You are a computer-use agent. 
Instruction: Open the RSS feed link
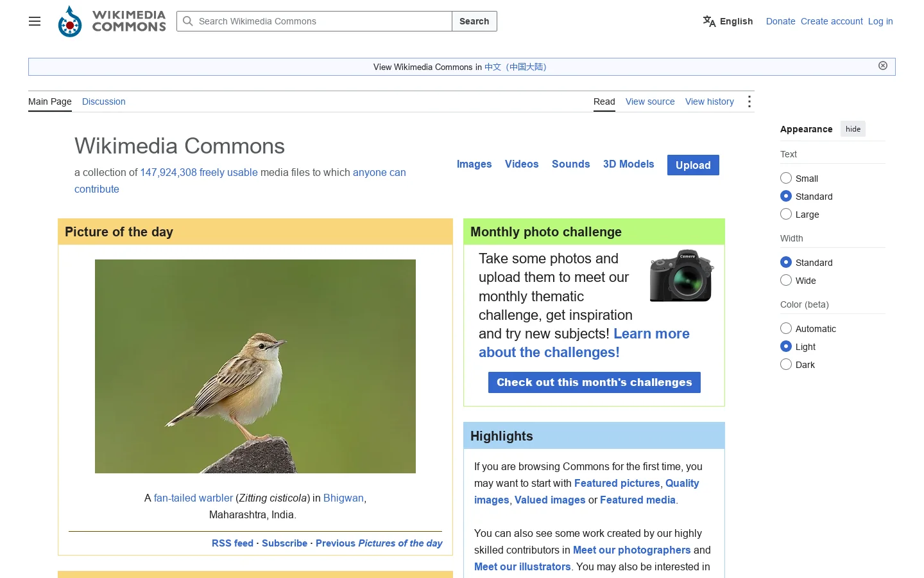[x=232, y=543]
